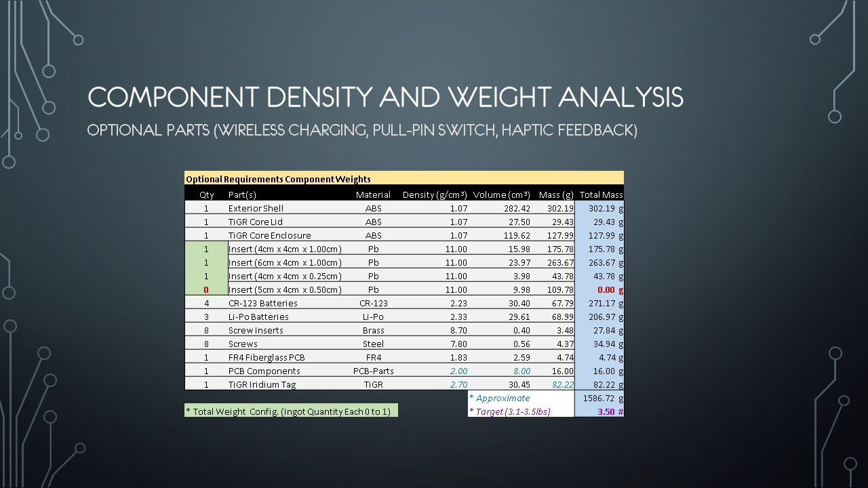Image resolution: width=868 pixels, height=488 pixels.
Task: Click the slide title Component Density and Weight Analysis
Action: (385, 98)
